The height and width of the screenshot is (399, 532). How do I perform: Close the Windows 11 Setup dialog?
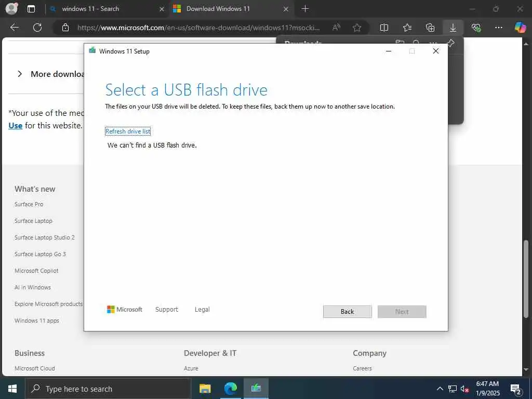pyautogui.click(x=436, y=51)
